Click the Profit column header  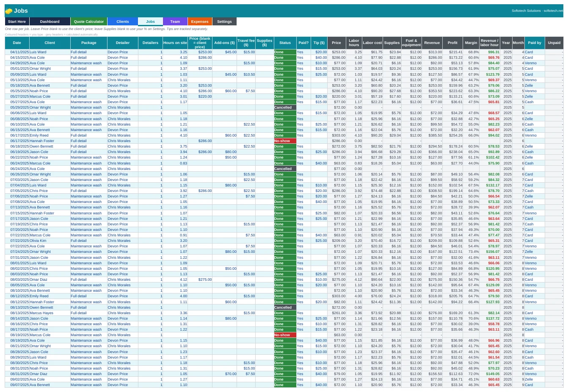pyautogui.click(x=453, y=43)
